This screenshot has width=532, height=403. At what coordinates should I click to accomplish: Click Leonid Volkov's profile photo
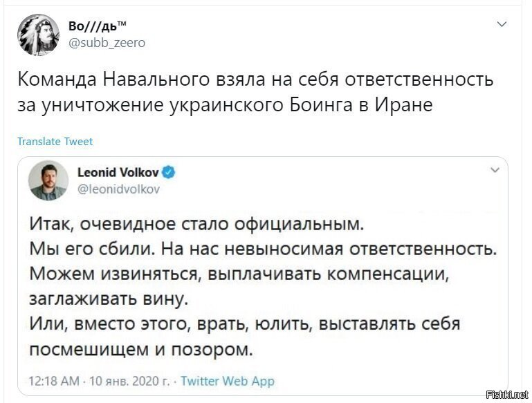[x=48, y=180]
